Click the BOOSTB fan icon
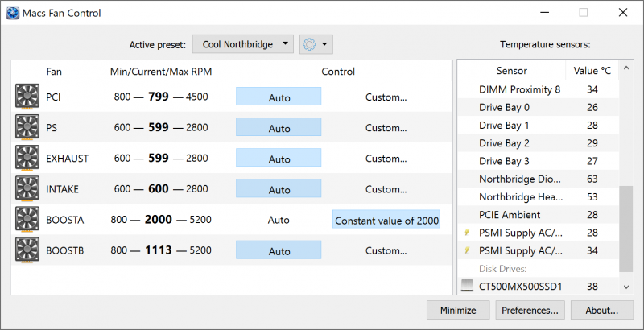The height and width of the screenshot is (330, 644). pos(27,250)
